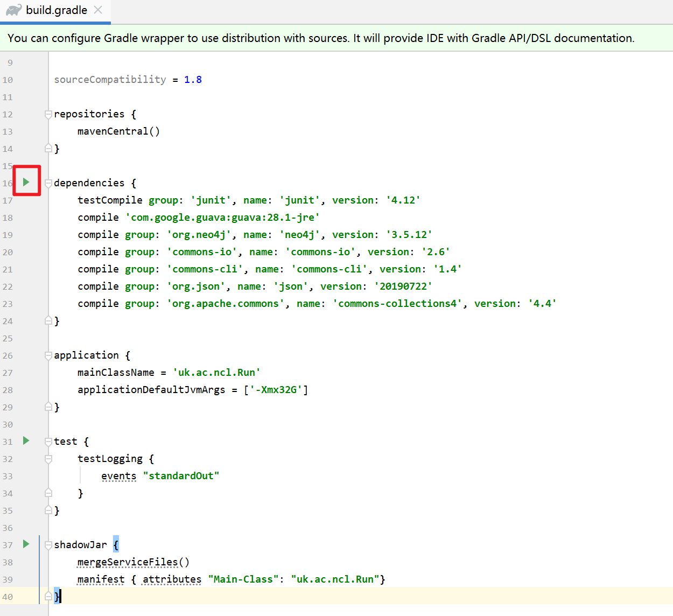
Task: Click the 'com.google.guava:guava:28.1-jre' string
Action: [x=222, y=218]
